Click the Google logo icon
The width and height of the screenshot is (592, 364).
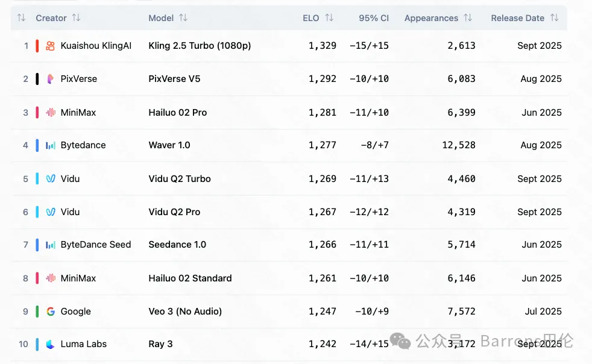[x=51, y=312]
